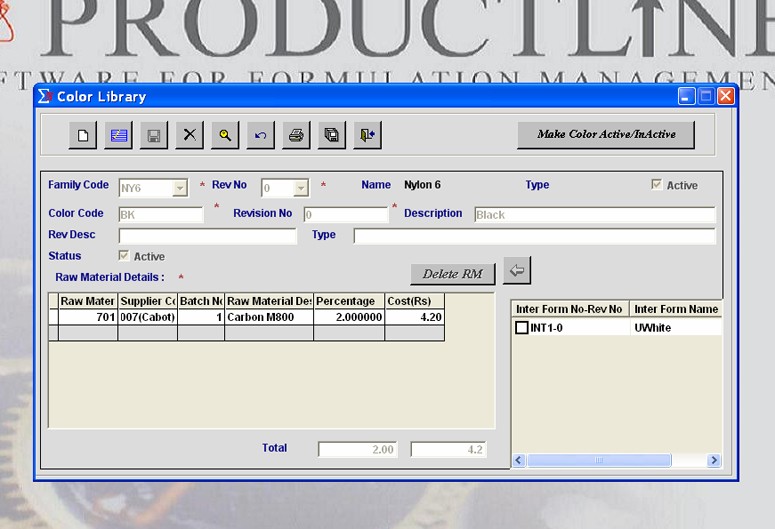This screenshot has height=529, width=775.
Task: Click the Exit door toolbar icon
Action: click(x=367, y=135)
